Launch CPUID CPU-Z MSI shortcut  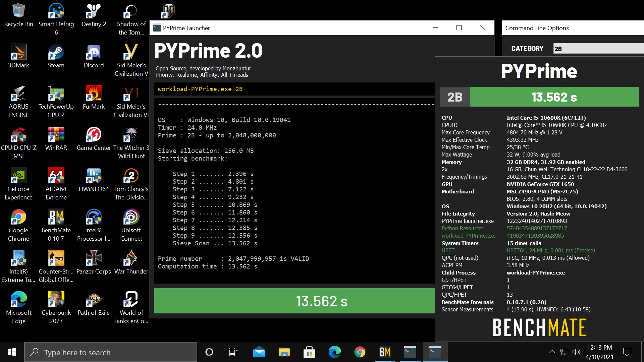18,143
